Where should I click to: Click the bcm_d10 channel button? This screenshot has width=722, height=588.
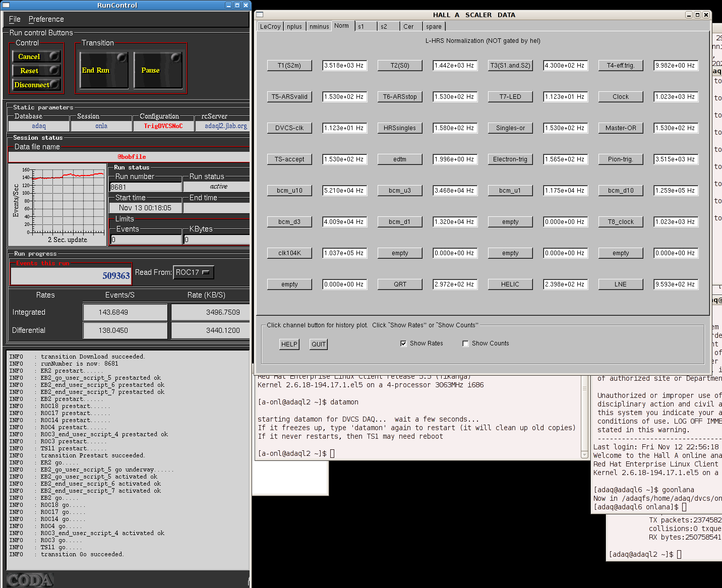(x=621, y=191)
